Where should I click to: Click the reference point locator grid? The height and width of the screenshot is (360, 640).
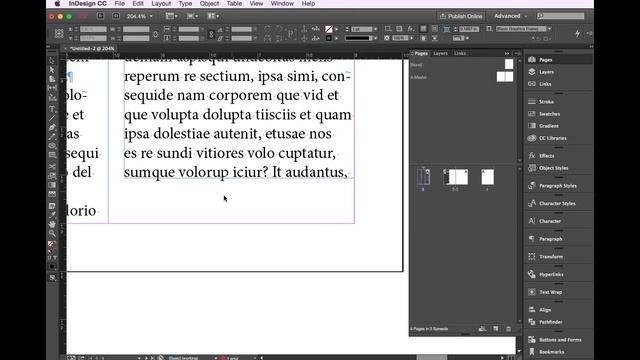59,33
